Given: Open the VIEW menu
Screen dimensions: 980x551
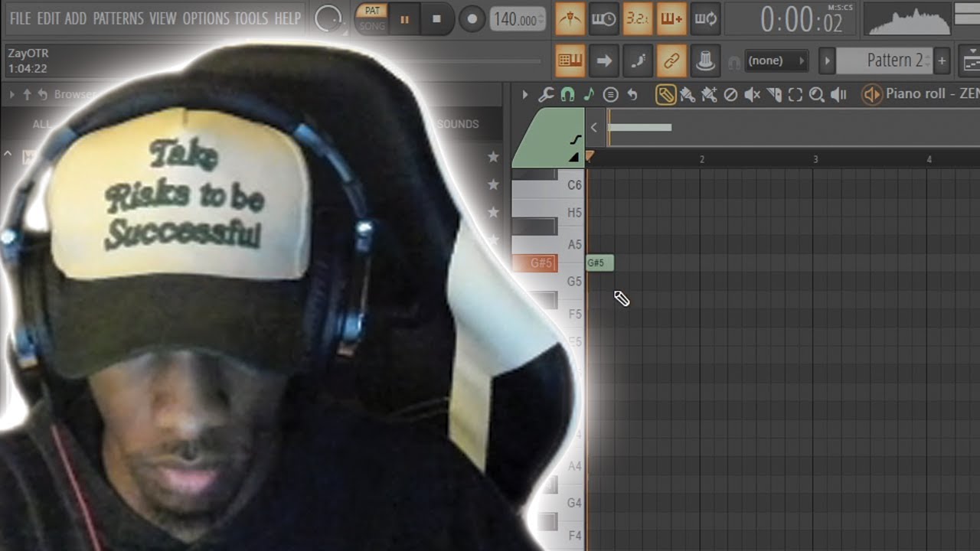Looking at the screenshot, I should point(163,18).
